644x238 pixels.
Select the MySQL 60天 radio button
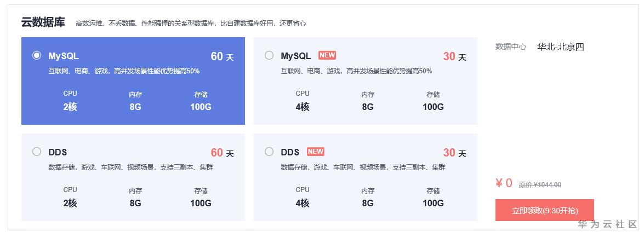pos(37,55)
